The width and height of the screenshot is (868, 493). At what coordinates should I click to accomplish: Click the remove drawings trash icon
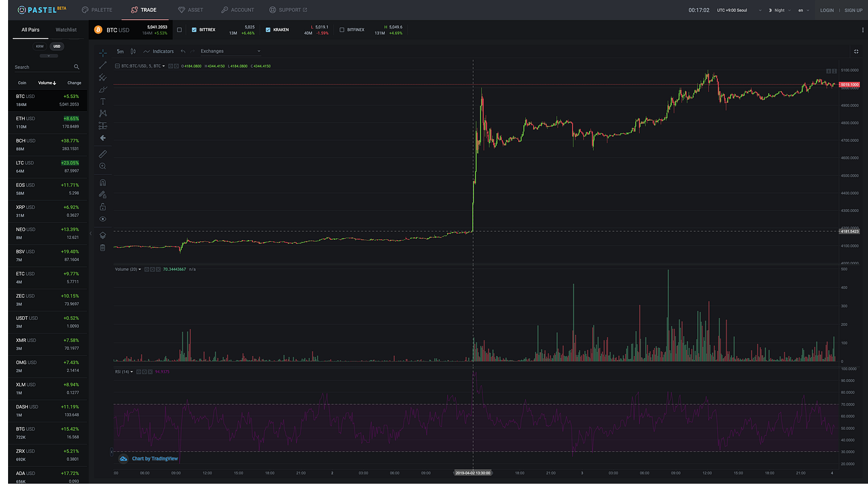[103, 247]
